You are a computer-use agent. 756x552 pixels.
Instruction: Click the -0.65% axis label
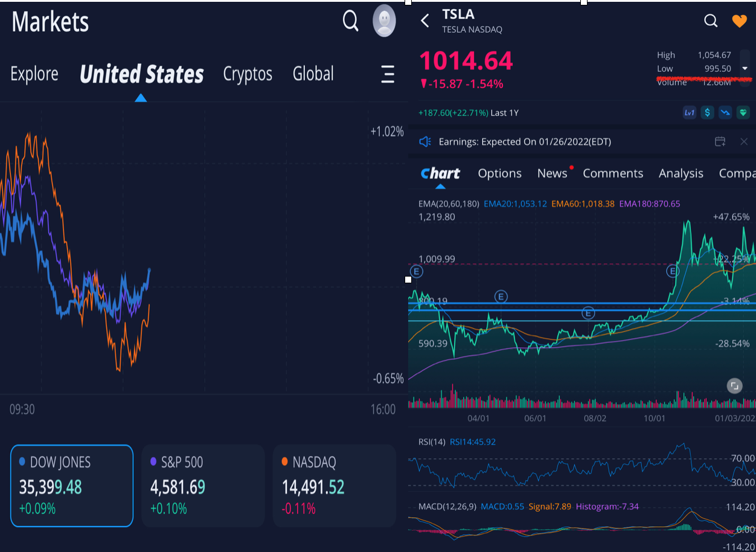coord(388,379)
